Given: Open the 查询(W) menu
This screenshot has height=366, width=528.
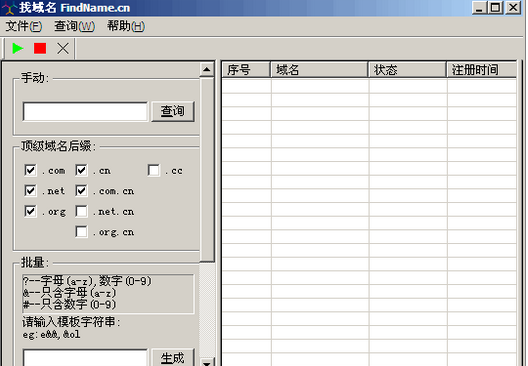Looking at the screenshot, I should 75,26.
